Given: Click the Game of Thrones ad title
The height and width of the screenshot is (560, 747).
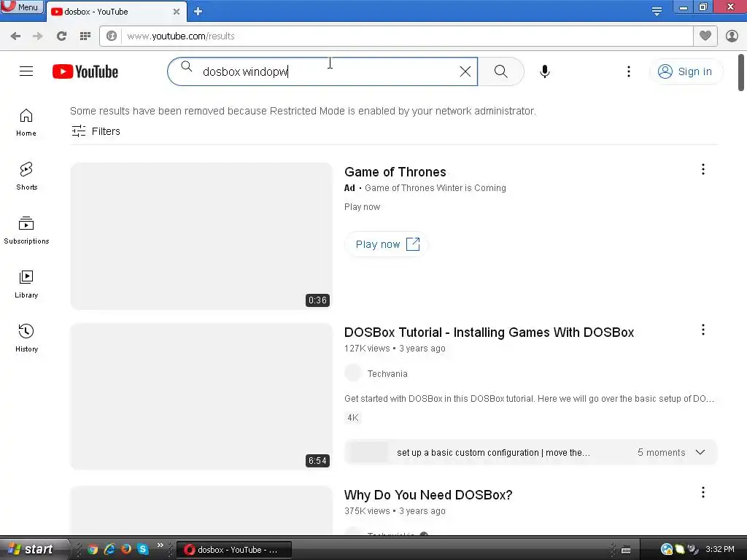Looking at the screenshot, I should click(x=395, y=172).
